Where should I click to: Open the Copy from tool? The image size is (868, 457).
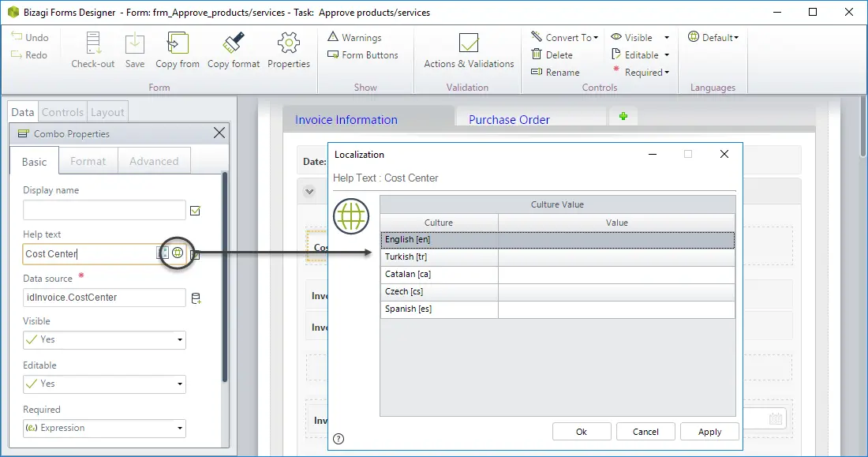(177, 50)
